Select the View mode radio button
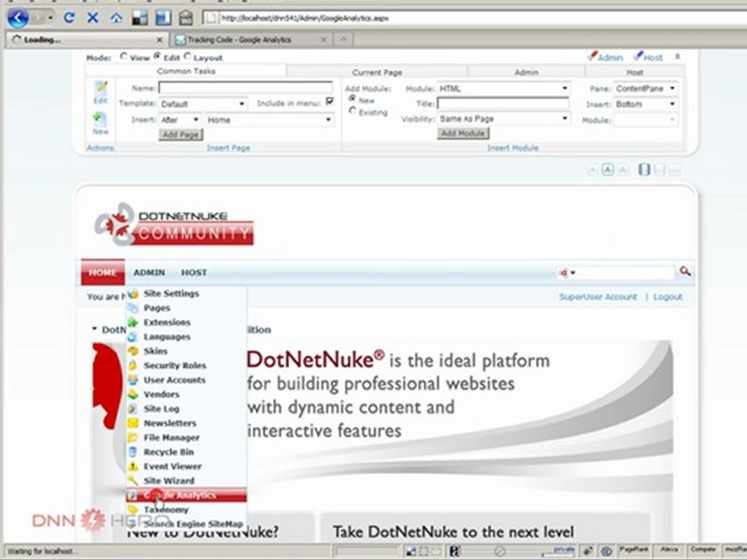Screen dimensions: 747x560 pyautogui.click(x=124, y=56)
